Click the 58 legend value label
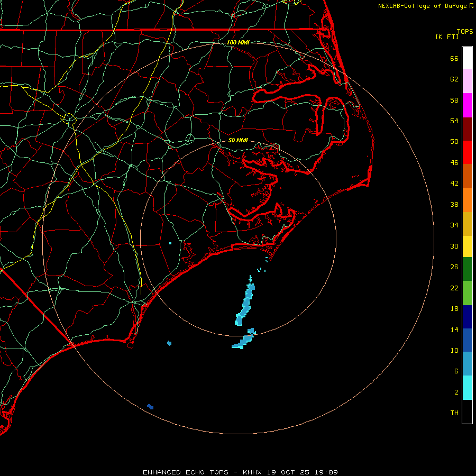The image size is (476, 476). pyautogui.click(x=454, y=100)
